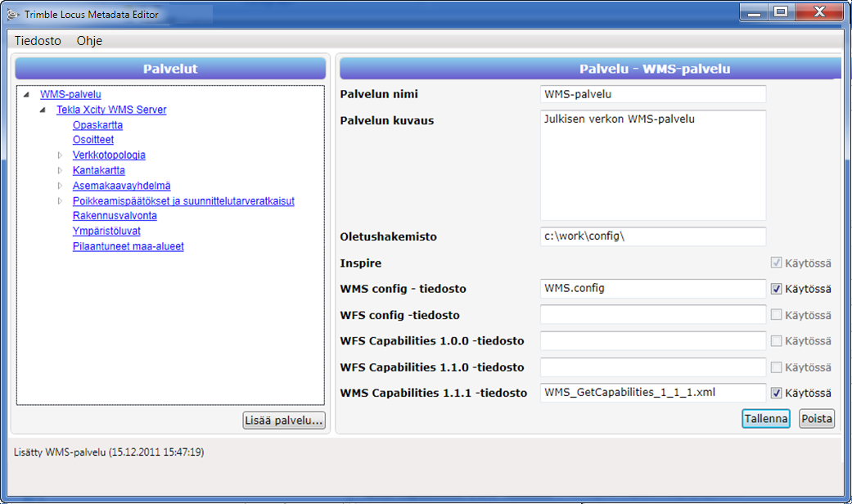
Task: Close the Metadata Editor window
Action: tap(819, 12)
